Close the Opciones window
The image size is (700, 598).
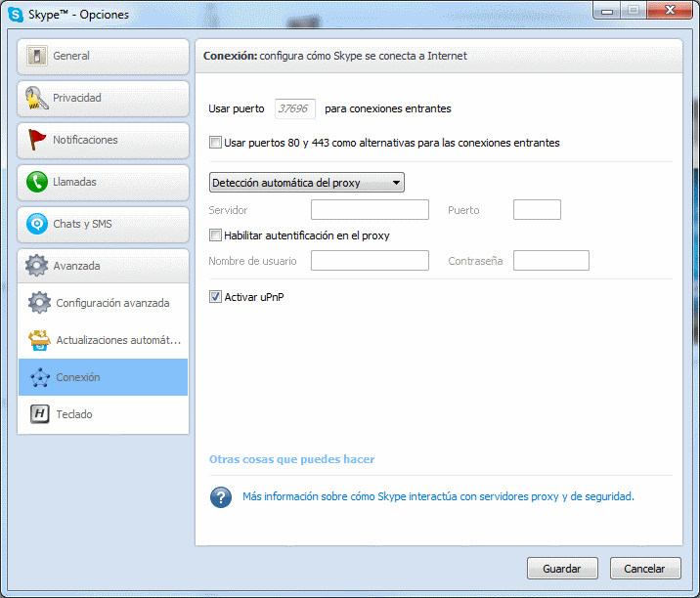[x=670, y=11]
